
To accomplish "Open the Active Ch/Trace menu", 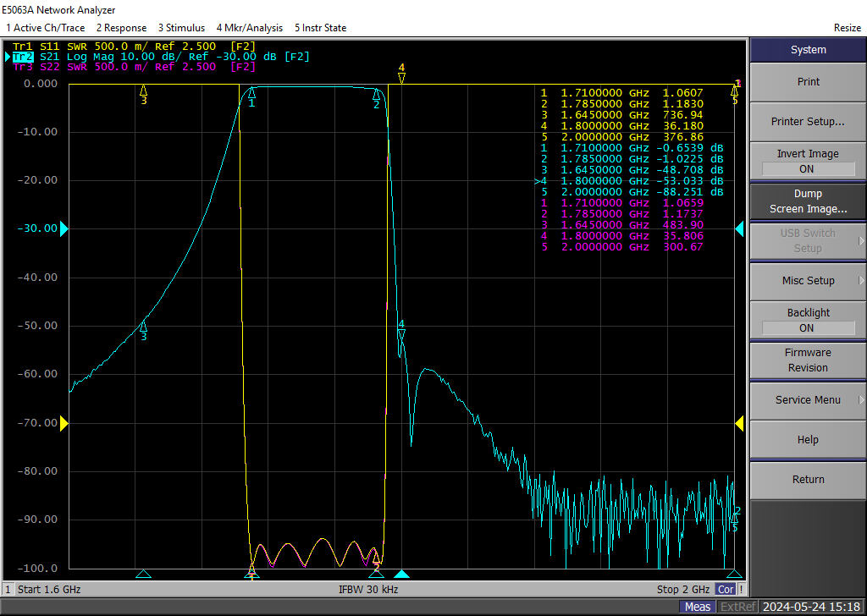I will 45,28.
